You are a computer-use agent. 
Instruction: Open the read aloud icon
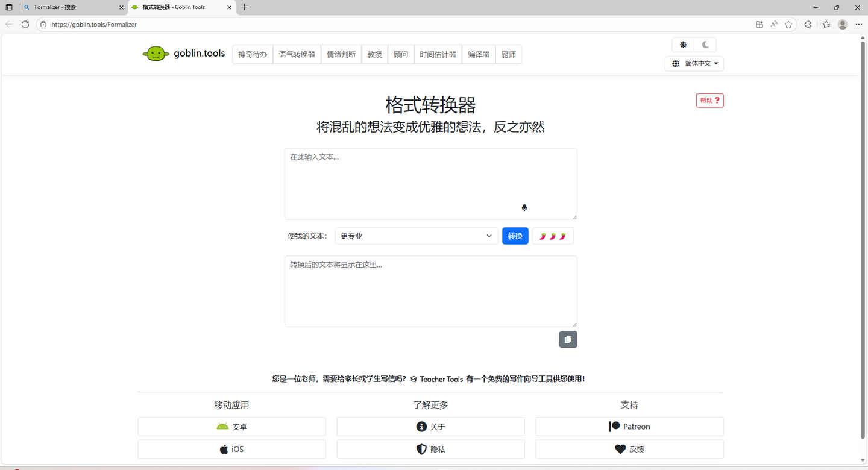pyautogui.click(x=774, y=25)
